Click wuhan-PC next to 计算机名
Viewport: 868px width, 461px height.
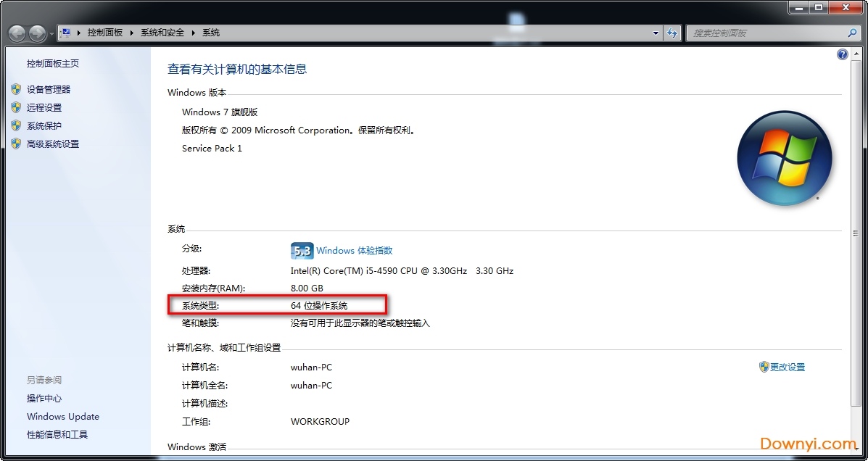[x=311, y=367]
